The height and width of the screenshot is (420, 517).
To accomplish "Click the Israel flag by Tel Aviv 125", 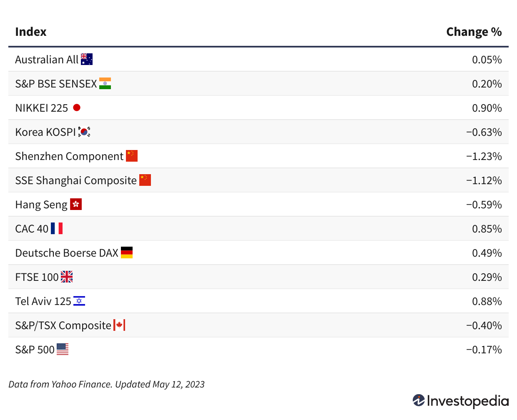I will click(x=79, y=301).
